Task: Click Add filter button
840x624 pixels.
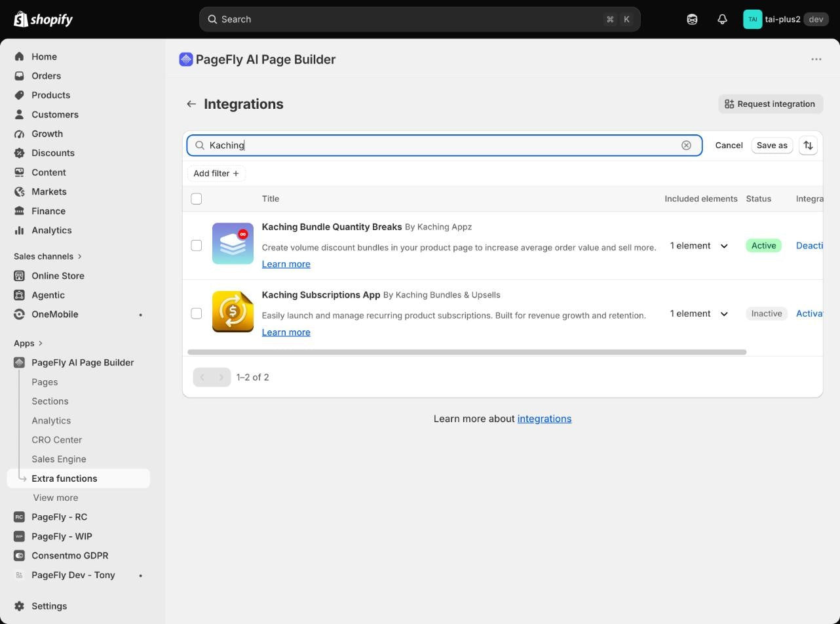Action: 216,174
